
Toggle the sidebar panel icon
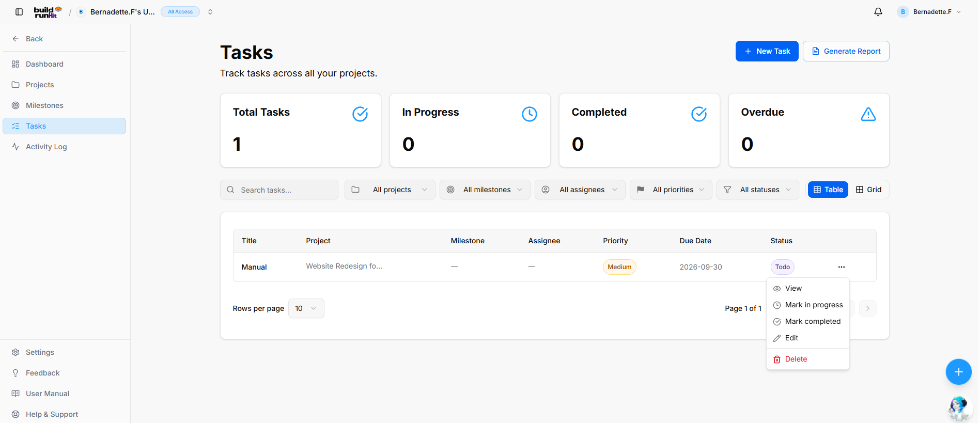(19, 12)
